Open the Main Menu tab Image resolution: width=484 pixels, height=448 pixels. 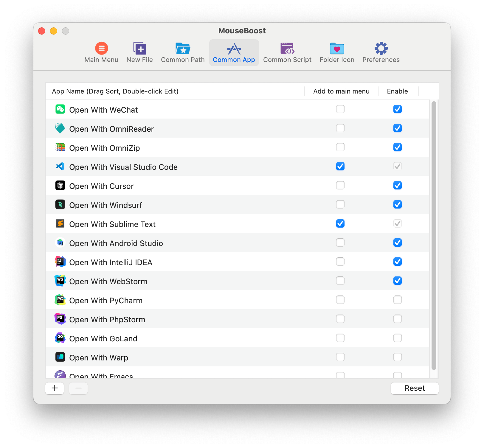point(101,53)
